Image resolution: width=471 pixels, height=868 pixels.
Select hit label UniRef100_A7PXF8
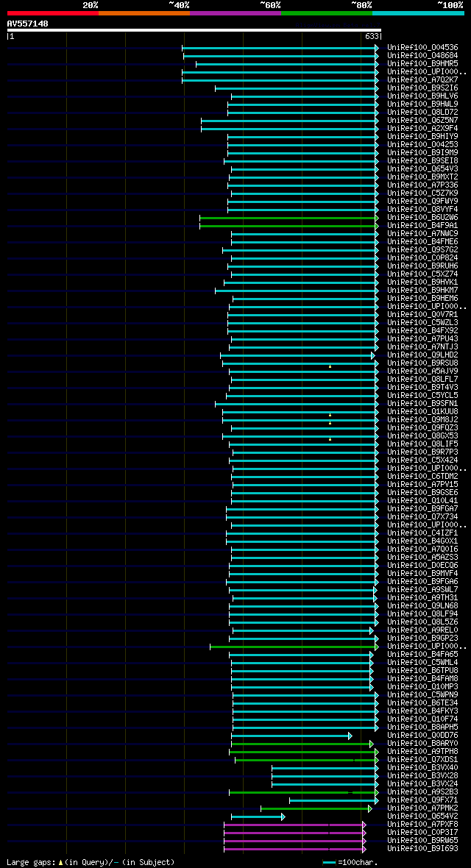[422, 825]
